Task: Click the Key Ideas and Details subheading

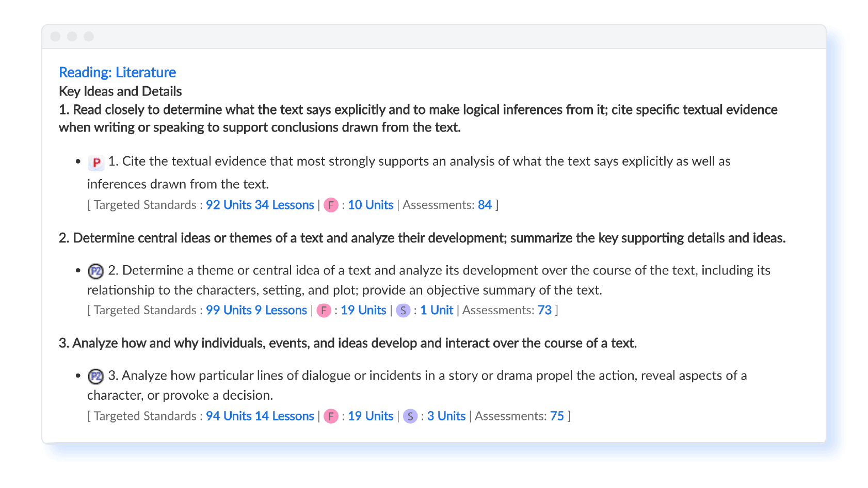Action: [120, 91]
